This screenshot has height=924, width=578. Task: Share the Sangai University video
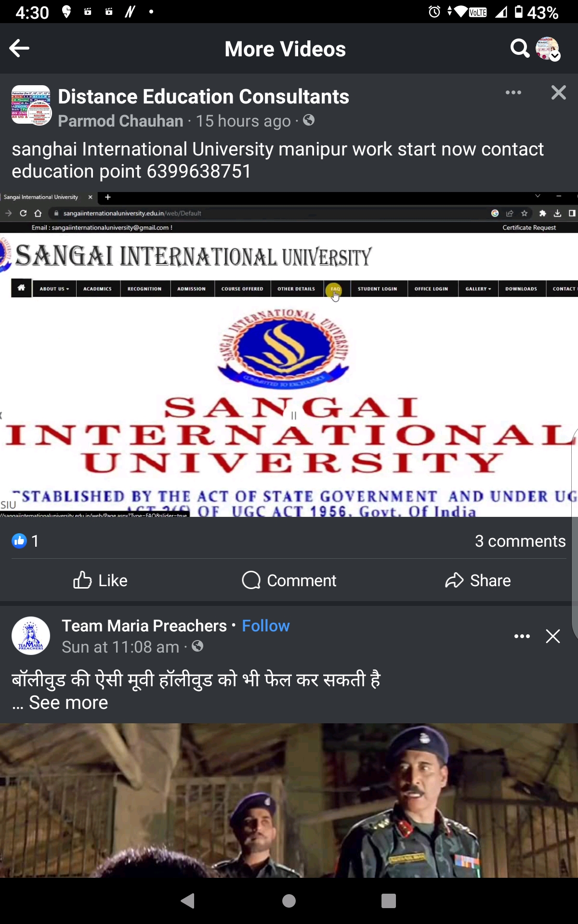(x=478, y=580)
